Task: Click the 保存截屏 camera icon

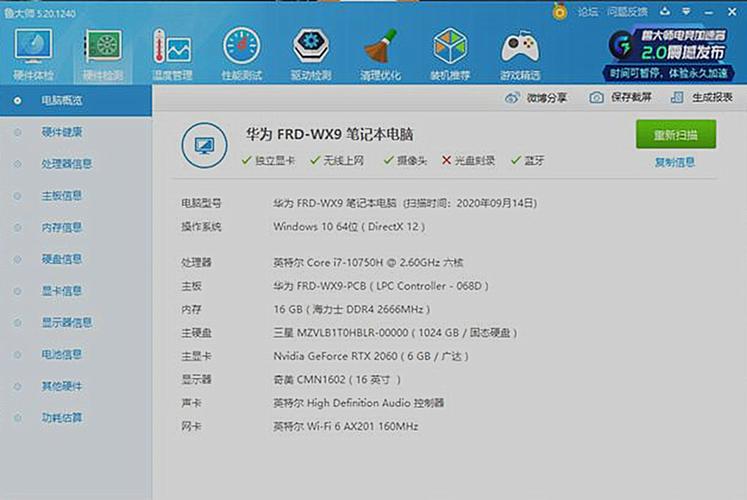Action: (596, 98)
